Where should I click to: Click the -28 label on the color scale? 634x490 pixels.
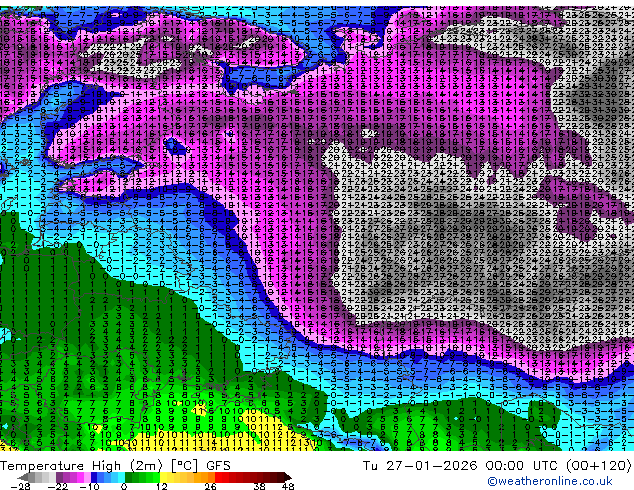(20, 486)
